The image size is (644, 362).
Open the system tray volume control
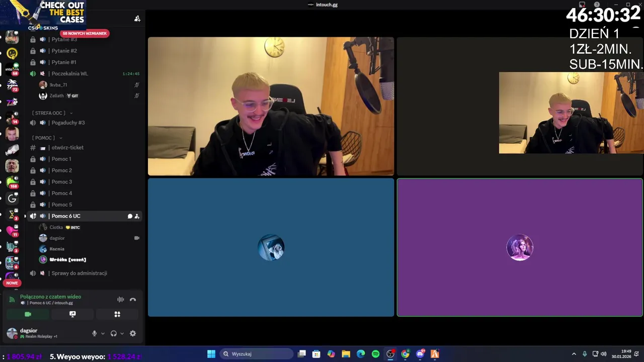point(603,354)
